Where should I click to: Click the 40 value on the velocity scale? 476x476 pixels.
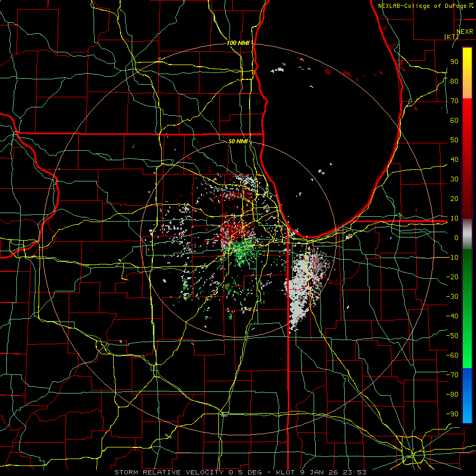click(454, 160)
